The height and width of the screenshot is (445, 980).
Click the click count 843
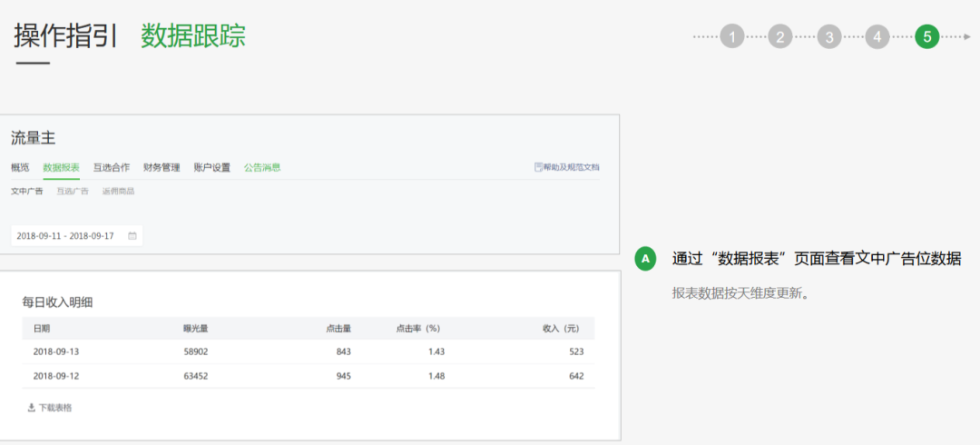[x=344, y=351]
